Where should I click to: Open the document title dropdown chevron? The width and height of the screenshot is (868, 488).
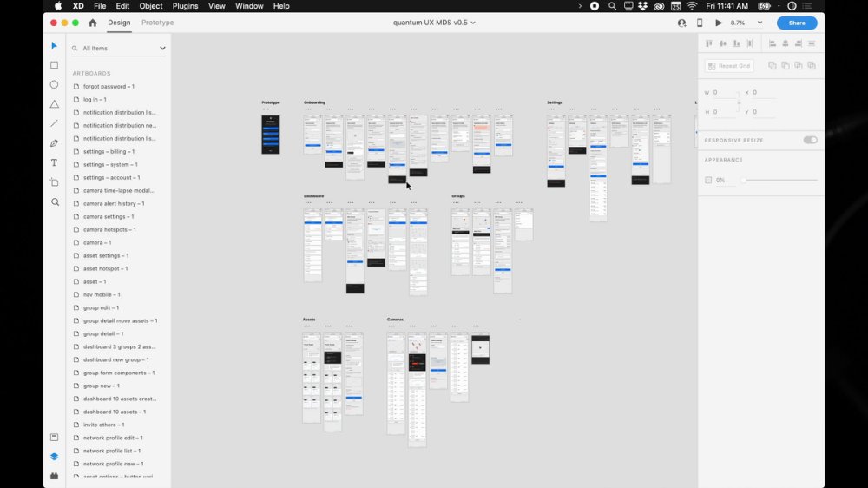click(x=473, y=23)
